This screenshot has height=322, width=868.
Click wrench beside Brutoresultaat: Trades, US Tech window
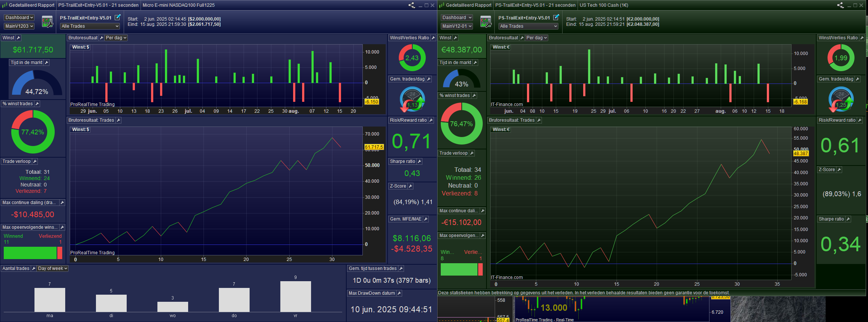[x=539, y=120]
